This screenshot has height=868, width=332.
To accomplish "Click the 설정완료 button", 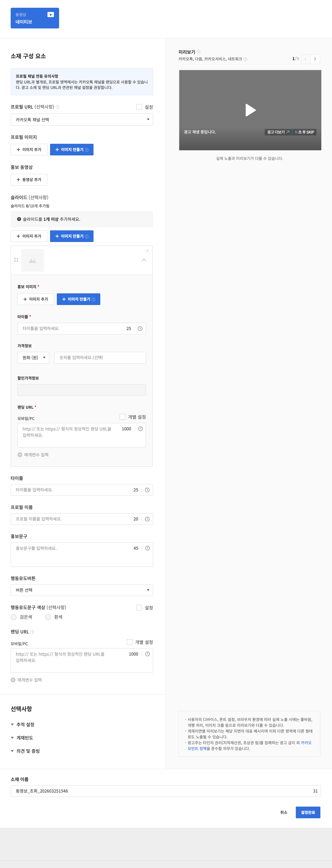I will click(x=308, y=812).
